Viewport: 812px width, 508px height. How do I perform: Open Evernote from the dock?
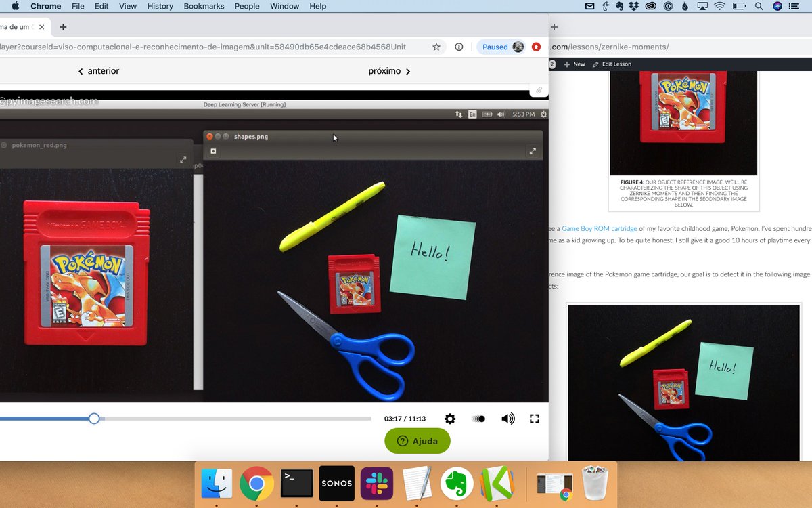point(457,484)
